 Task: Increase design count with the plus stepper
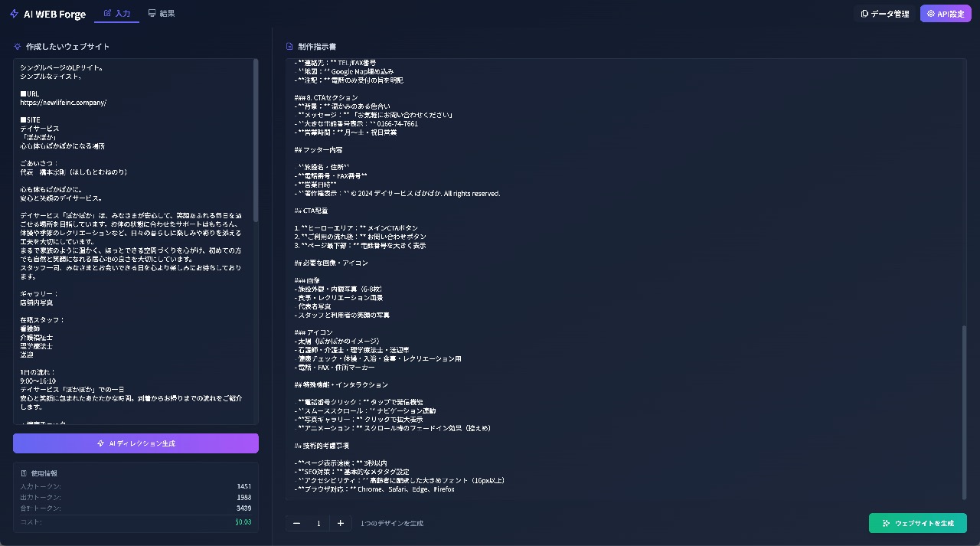pyautogui.click(x=340, y=523)
